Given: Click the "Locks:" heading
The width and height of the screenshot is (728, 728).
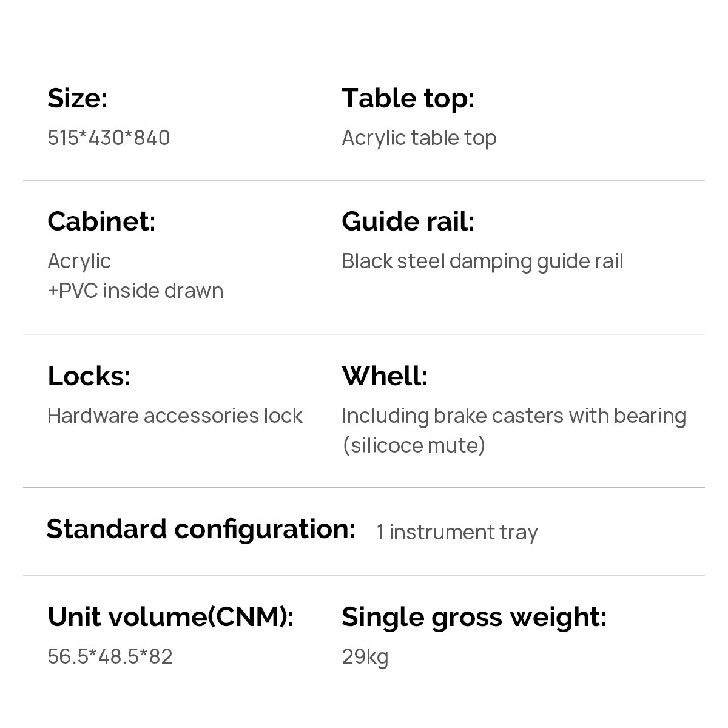Looking at the screenshot, I should 89,376.
